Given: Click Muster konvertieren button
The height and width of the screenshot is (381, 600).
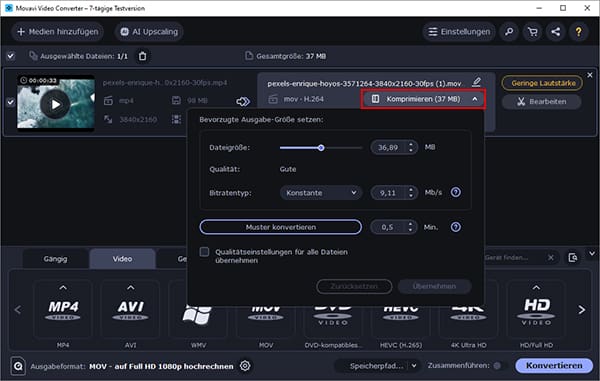Looking at the screenshot, I should click(280, 227).
